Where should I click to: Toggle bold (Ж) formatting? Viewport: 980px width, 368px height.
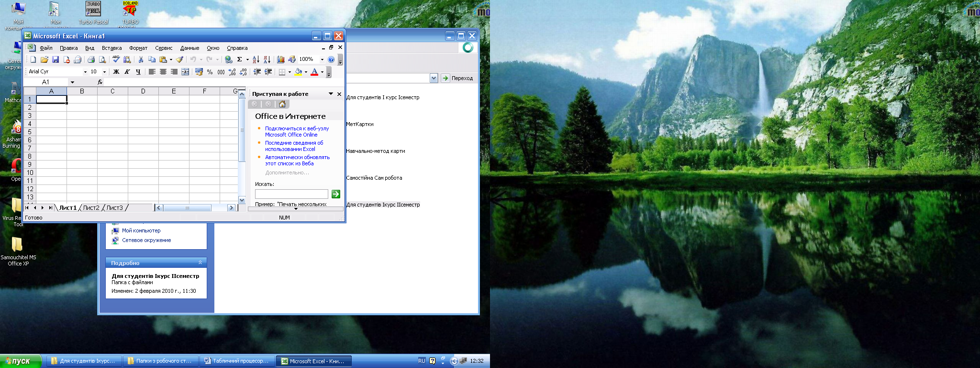116,72
